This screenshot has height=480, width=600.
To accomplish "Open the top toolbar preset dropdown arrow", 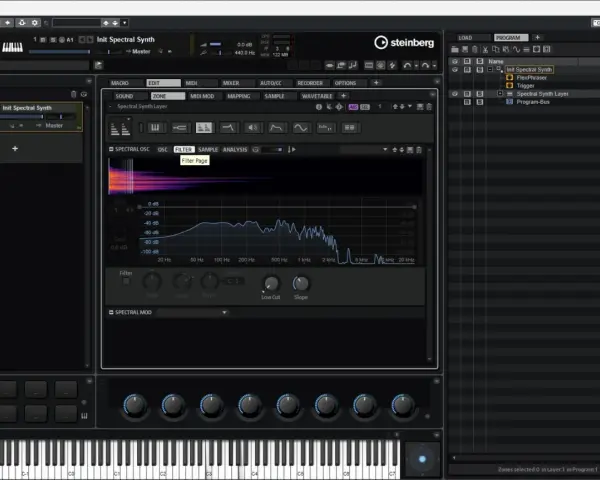I will pyautogui.click(x=124, y=23).
